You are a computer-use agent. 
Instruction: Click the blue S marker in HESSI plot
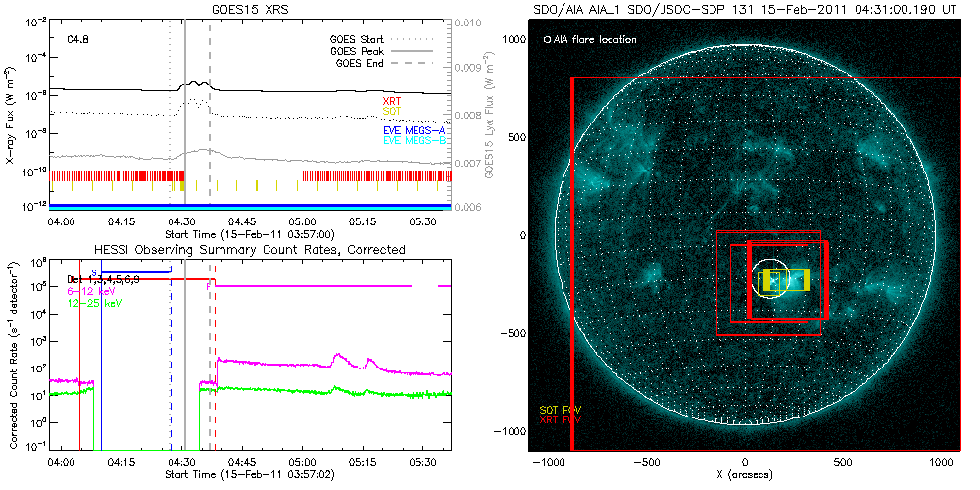[x=93, y=271]
